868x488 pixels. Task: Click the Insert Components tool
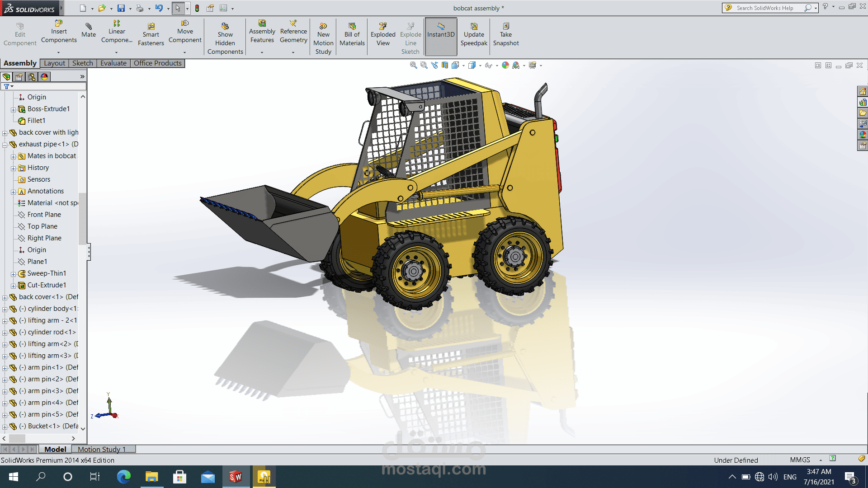point(59,32)
